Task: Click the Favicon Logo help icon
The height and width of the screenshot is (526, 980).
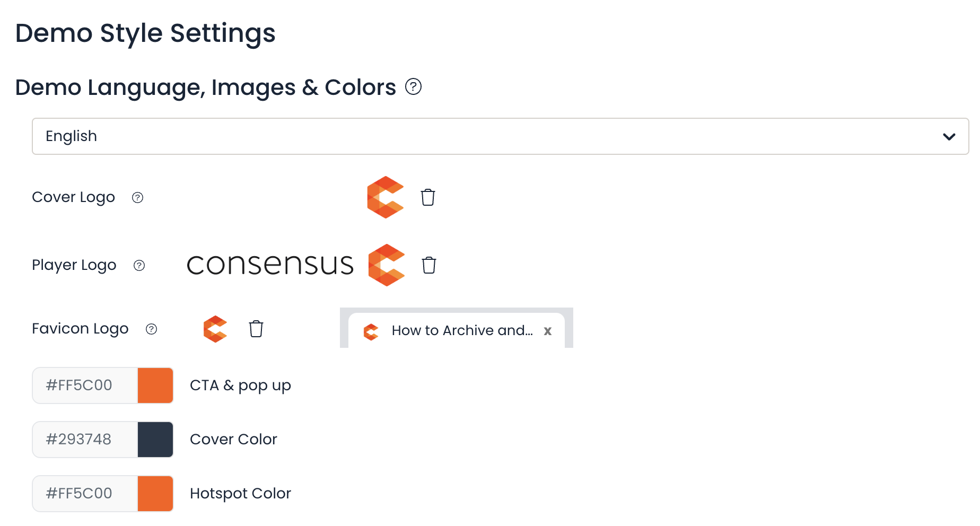Action: (x=152, y=329)
